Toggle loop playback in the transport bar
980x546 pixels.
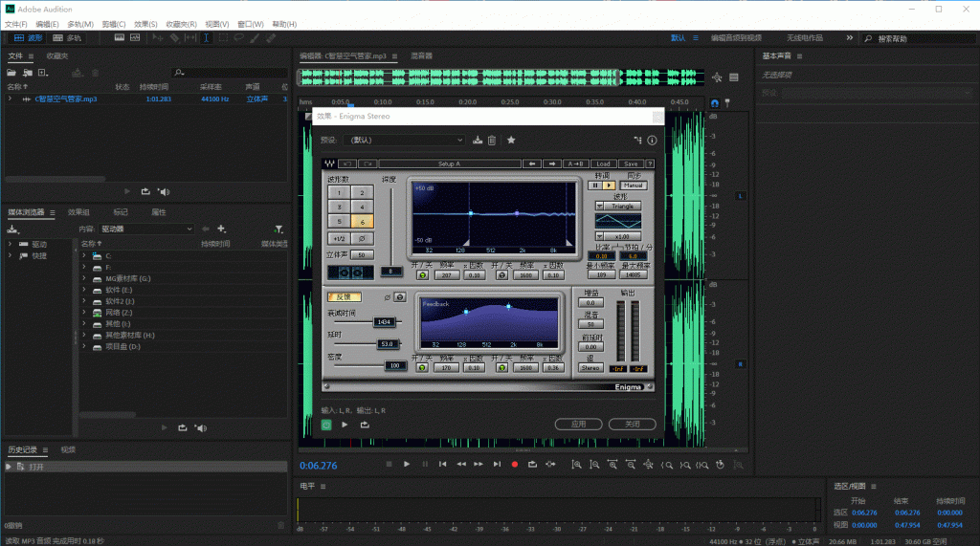tap(532, 464)
